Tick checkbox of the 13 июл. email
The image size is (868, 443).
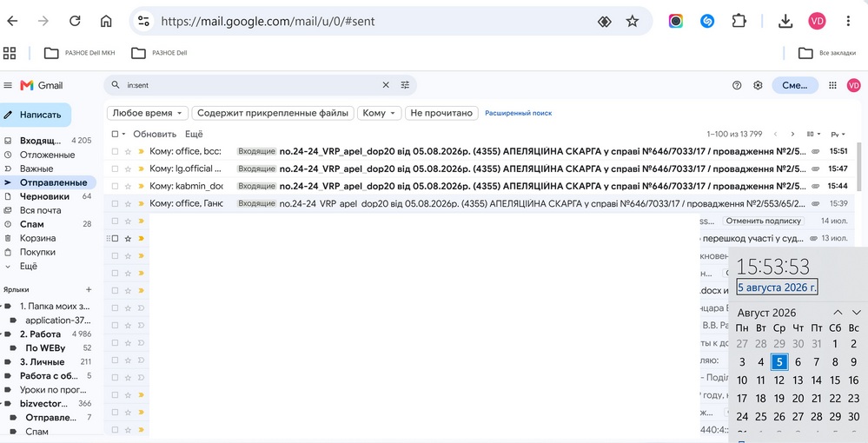coord(116,238)
